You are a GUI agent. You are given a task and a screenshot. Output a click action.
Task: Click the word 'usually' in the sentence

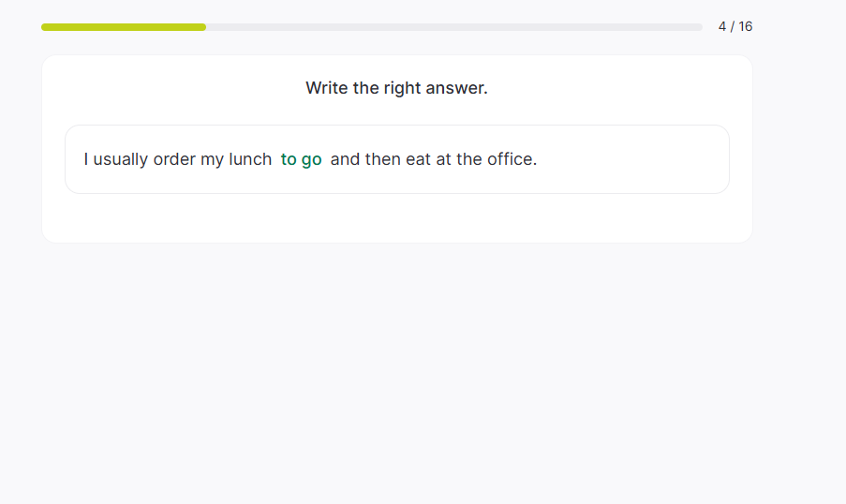pos(121,159)
